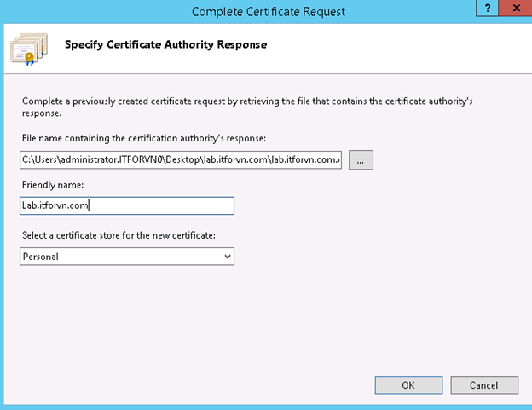Click the Lab.itforvn.com text in Friendly name

tap(56, 205)
